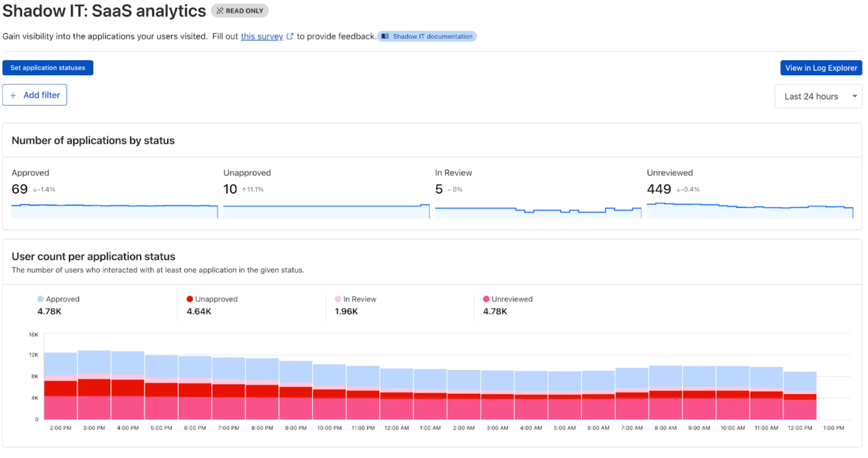Click the Set application statuses button
The width and height of the screenshot is (868, 458).
[48, 68]
